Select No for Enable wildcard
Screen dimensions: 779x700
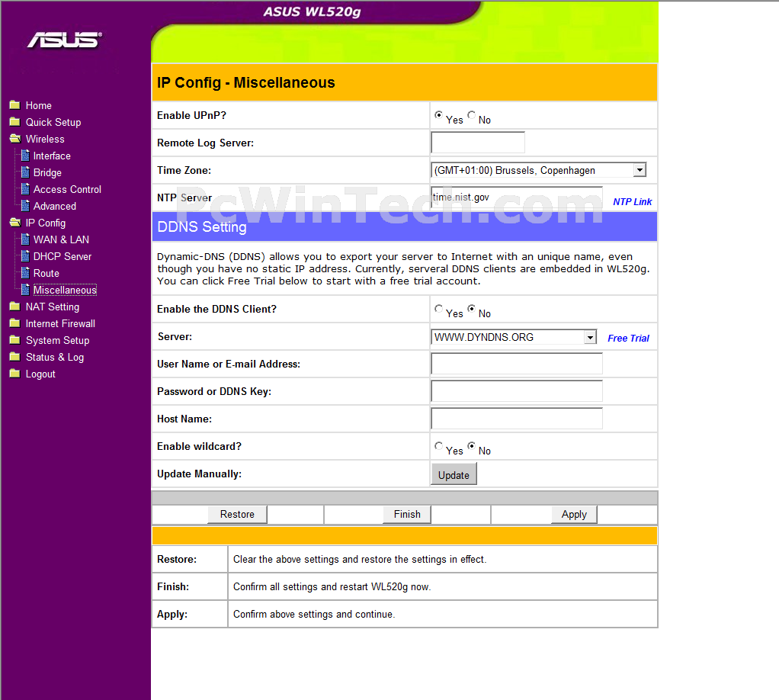coord(471,446)
